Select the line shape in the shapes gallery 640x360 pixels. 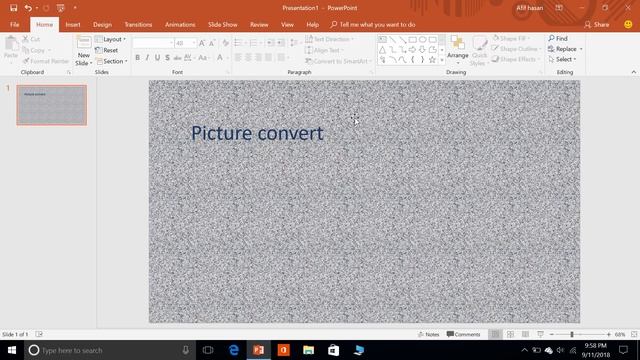click(393, 40)
